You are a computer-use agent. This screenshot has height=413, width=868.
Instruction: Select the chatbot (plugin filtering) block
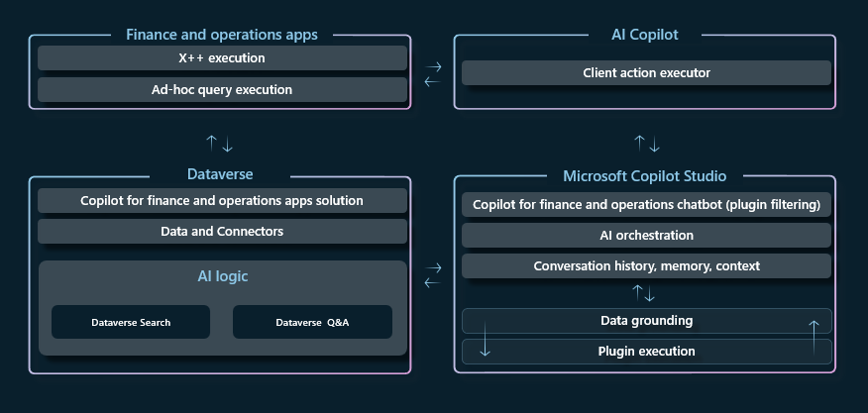[646, 206]
